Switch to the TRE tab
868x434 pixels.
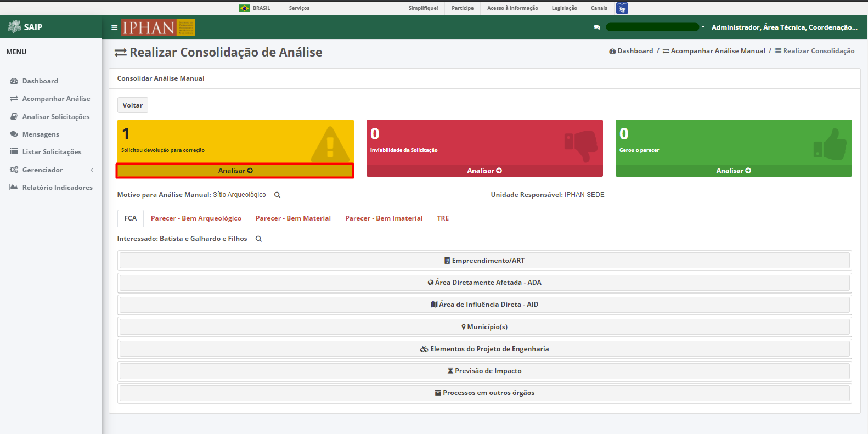point(443,218)
